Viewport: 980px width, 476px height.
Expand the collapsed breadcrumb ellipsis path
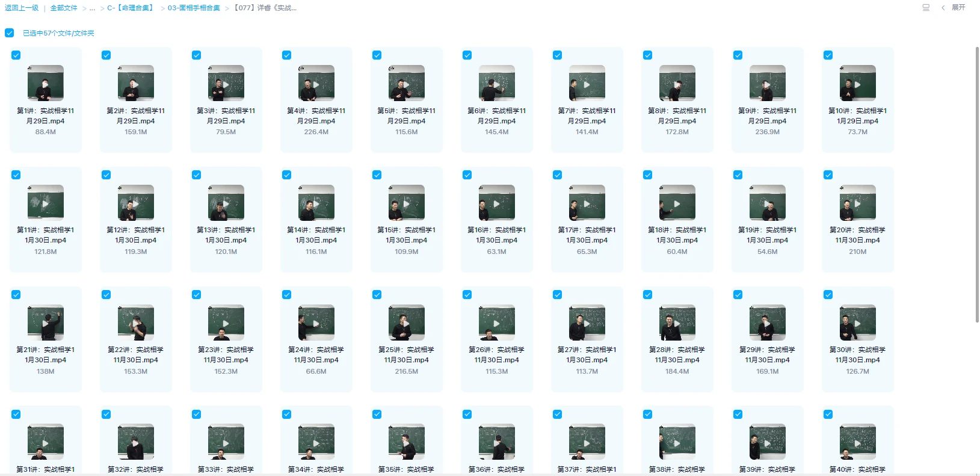[x=92, y=8]
